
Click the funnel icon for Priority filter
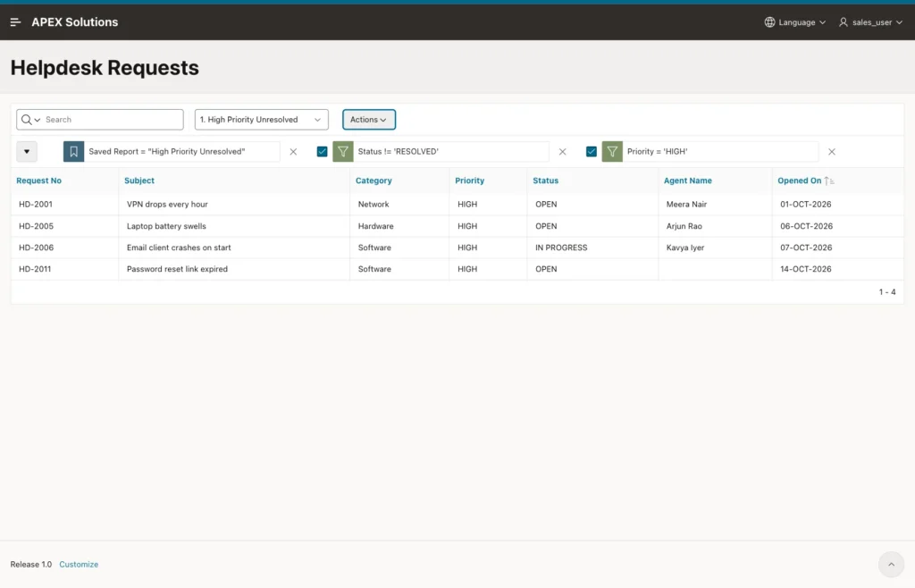612,152
